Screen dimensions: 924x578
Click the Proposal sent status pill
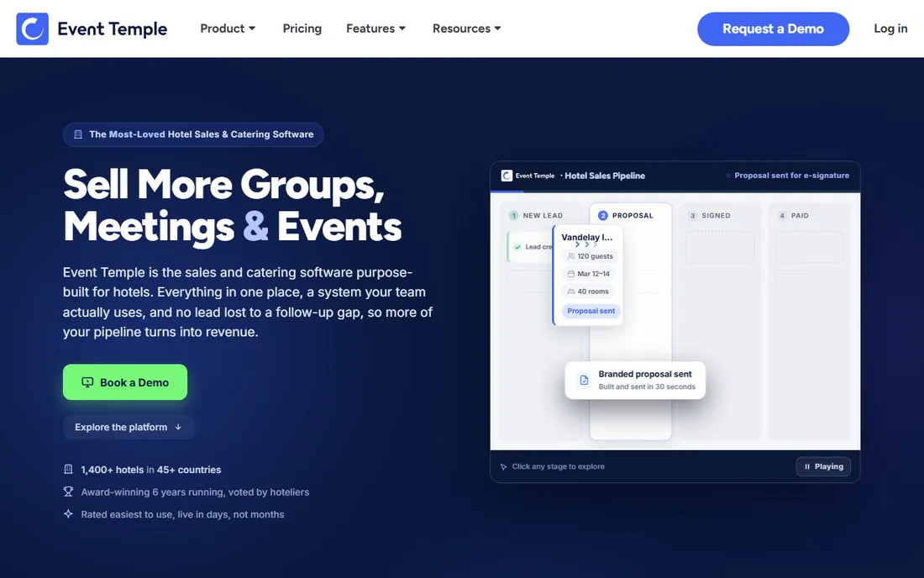coord(591,311)
